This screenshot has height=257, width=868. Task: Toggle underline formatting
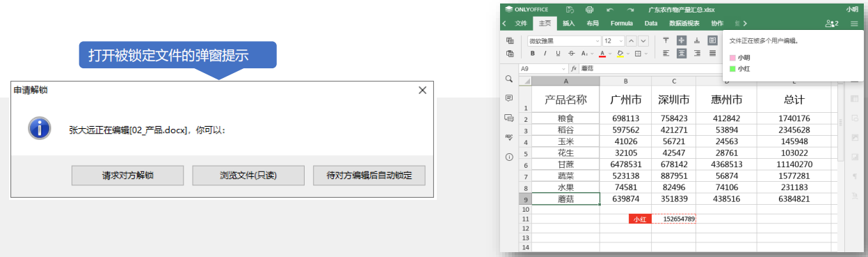(x=558, y=53)
